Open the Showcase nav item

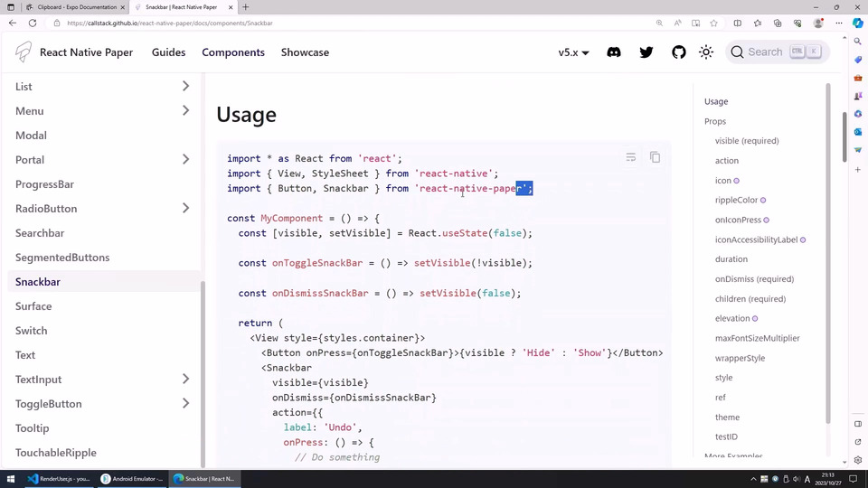click(x=305, y=52)
